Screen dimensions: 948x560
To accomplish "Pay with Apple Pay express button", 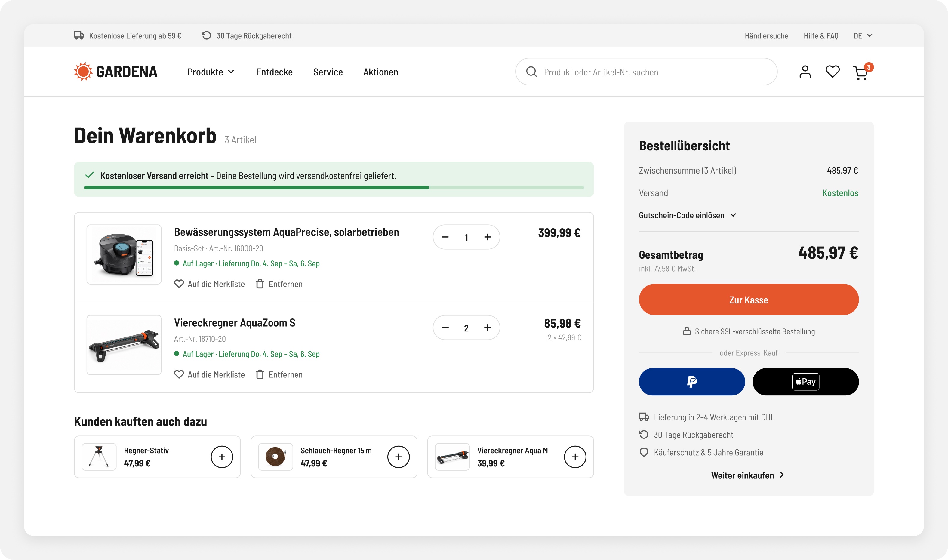I will click(x=805, y=382).
